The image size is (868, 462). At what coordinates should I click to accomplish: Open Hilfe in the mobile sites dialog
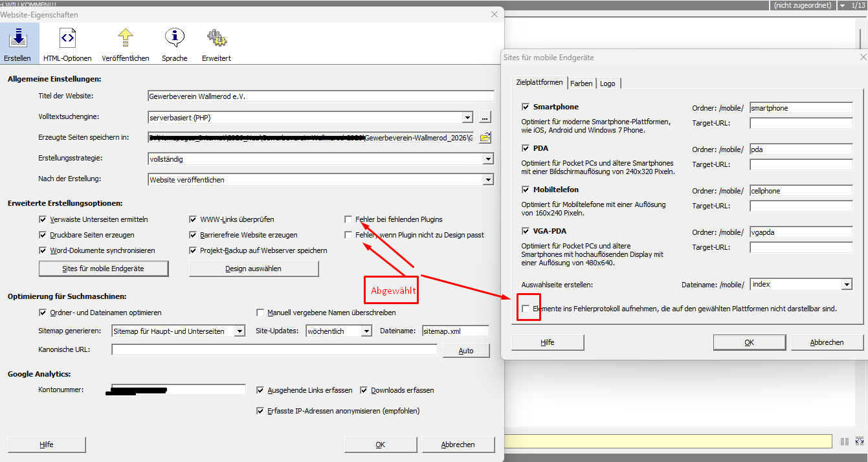[548, 342]
